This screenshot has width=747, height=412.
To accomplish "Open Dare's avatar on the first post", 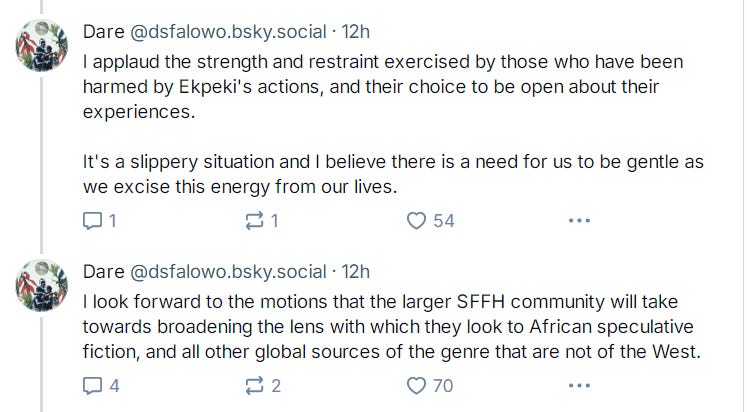I will coord(41,45).
